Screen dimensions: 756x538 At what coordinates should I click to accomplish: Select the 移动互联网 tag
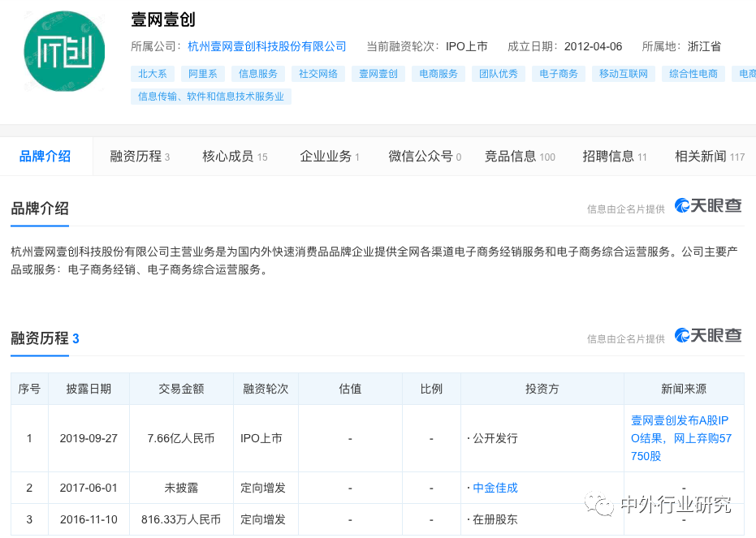point(623,74)
